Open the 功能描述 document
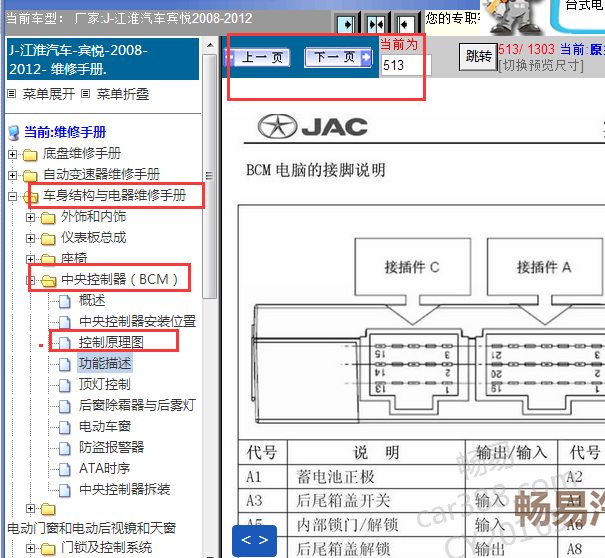Screen dimensions: 605x558 [105, 363]
